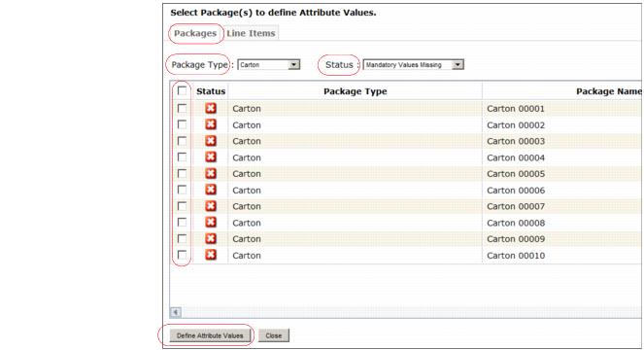644x350 pixels.
Task: Click red X status icon for Carton 00003
Action: [211, 141]
